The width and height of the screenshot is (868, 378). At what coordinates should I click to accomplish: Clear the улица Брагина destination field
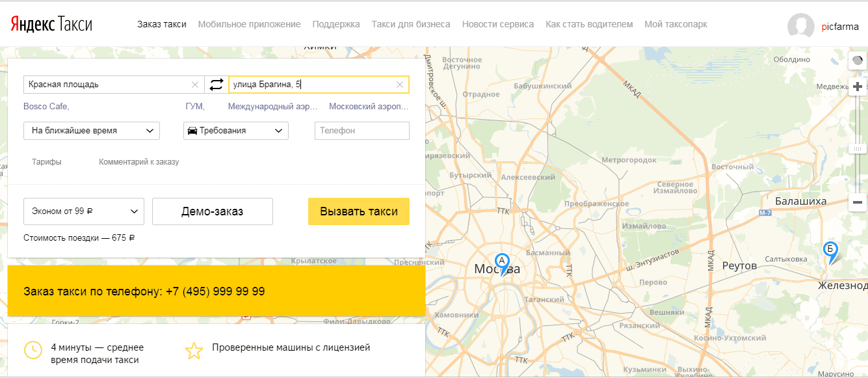pos(400,85)
